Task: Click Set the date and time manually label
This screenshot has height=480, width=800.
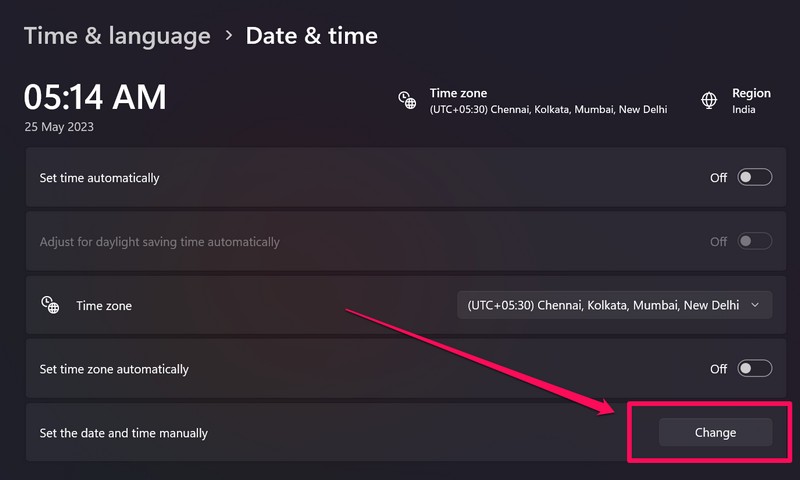Action: point(123,433)
